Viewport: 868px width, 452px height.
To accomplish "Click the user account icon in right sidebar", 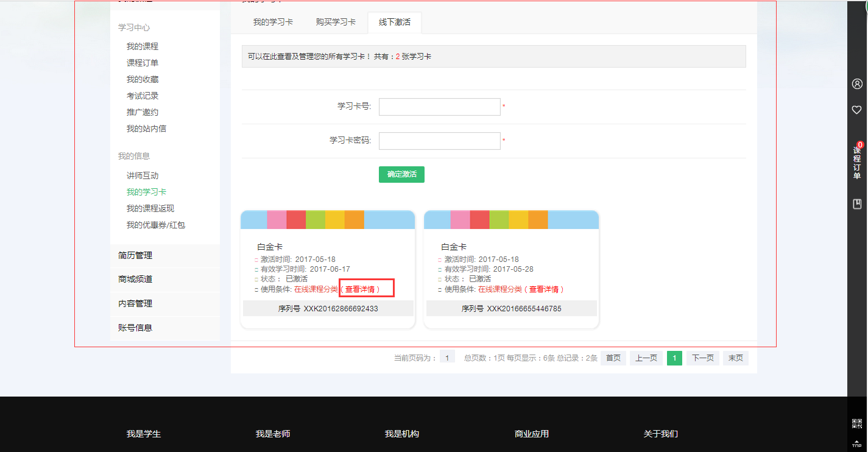I will click(x=857, y=83).
